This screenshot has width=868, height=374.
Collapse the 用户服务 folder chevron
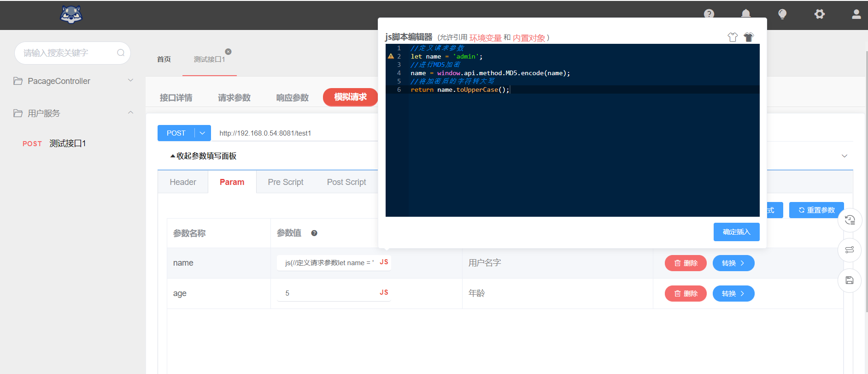point(130,113)
